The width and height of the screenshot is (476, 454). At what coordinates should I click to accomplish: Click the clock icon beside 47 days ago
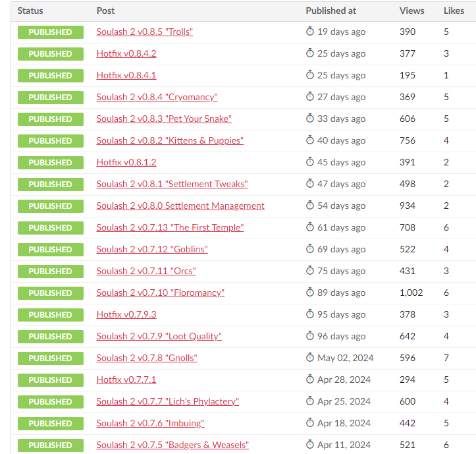(x=310, y=184)
